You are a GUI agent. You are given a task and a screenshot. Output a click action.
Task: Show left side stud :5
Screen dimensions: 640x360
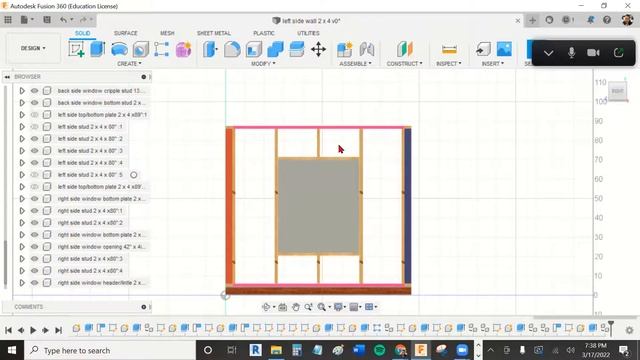(x=35, y=175)
